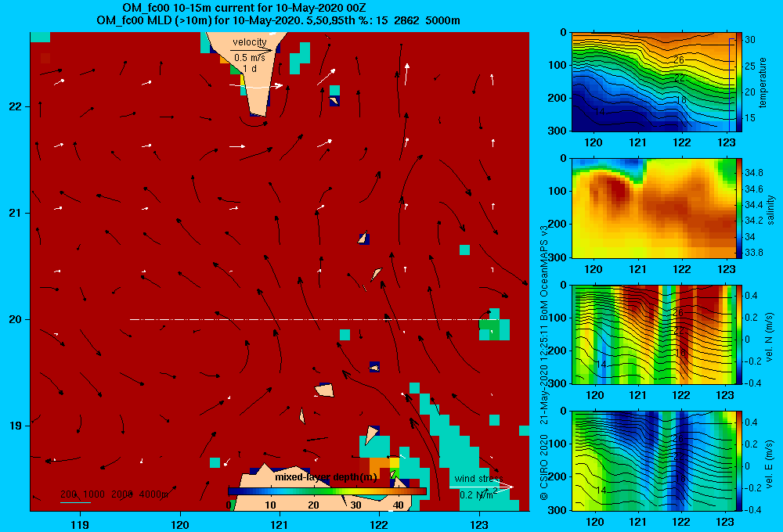The image size is (783, 532).
Task: Click the vel. N colorbar
Action: pyautogui.click(x=740, y=334)
